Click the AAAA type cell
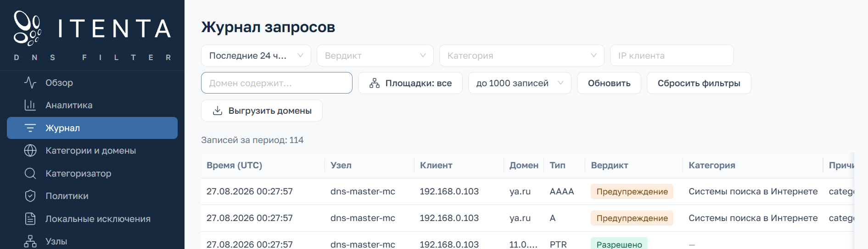 click(562, 192)
